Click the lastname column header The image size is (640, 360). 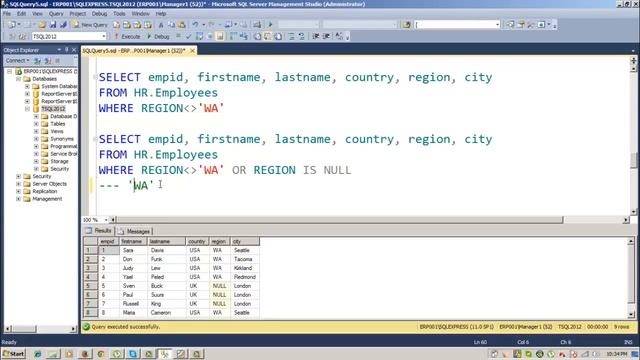tap(166, 241)
